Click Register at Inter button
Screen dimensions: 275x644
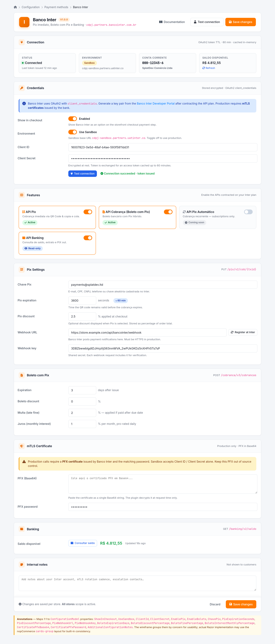(243, 332)
